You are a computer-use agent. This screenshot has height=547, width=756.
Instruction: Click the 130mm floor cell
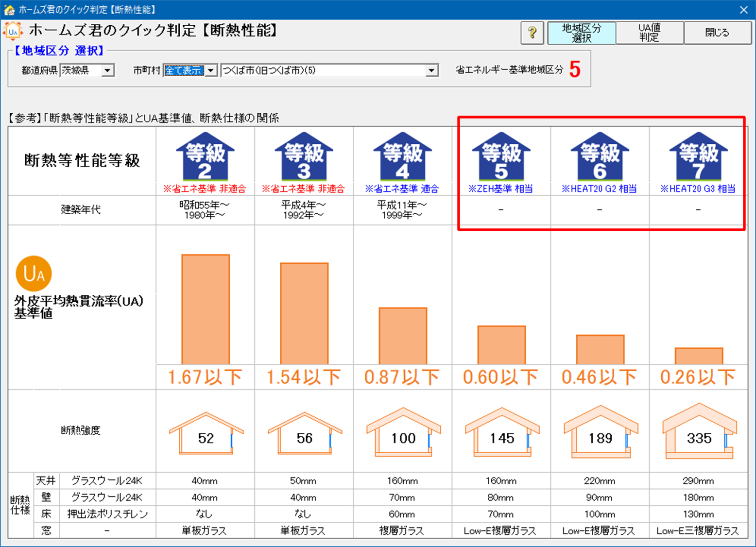click(698, 514)
